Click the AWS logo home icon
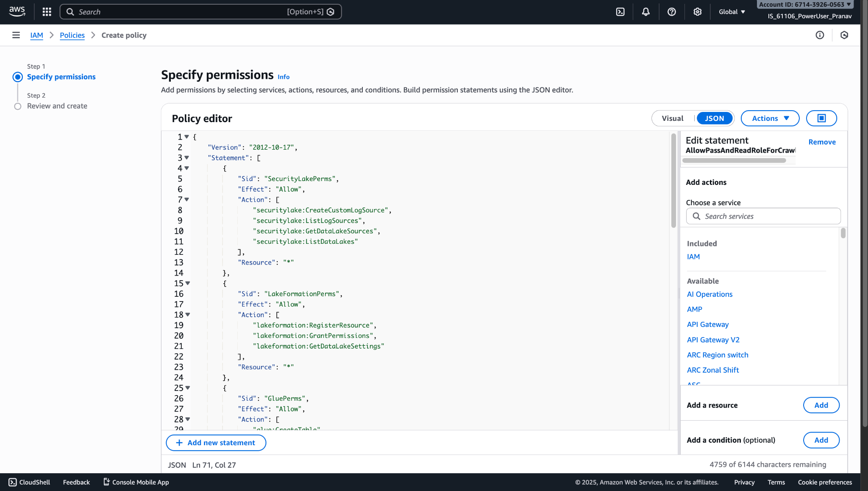Screen dimensions: 868x491 coord(17,12)
